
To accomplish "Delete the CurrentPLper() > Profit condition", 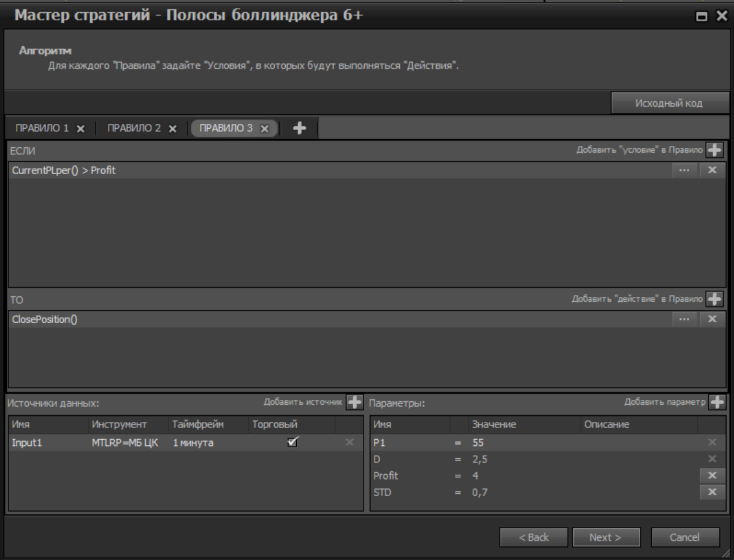I will 712,171.
